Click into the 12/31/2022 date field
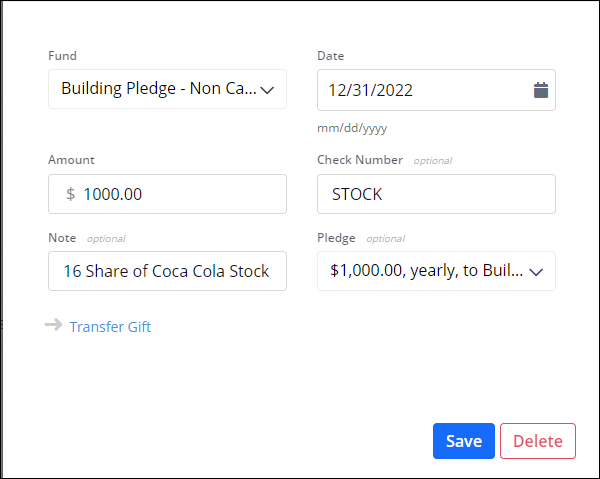This screenshot has width=600, height=479. coord(420,90)
